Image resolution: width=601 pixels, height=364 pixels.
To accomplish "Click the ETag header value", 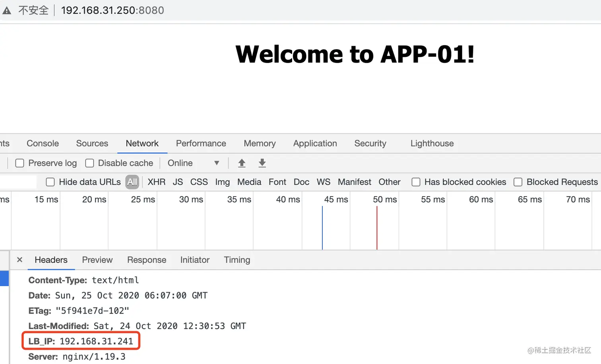I will pos(92,311).
